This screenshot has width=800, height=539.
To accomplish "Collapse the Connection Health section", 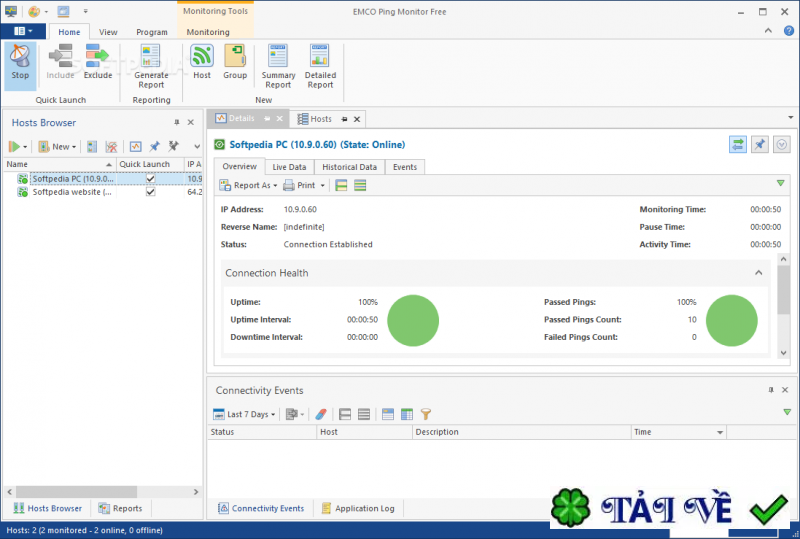I will coord(758,273).
